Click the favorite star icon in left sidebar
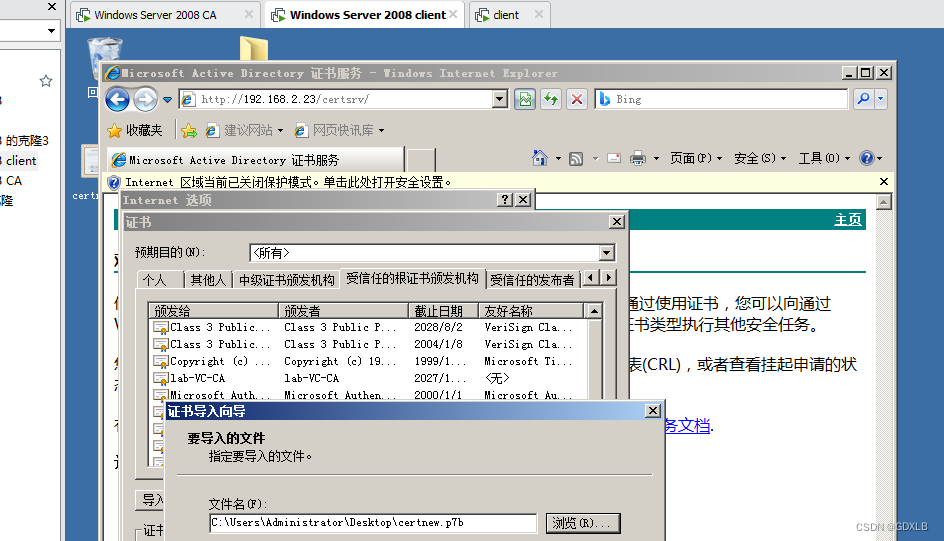 click(x=46, y=81)
